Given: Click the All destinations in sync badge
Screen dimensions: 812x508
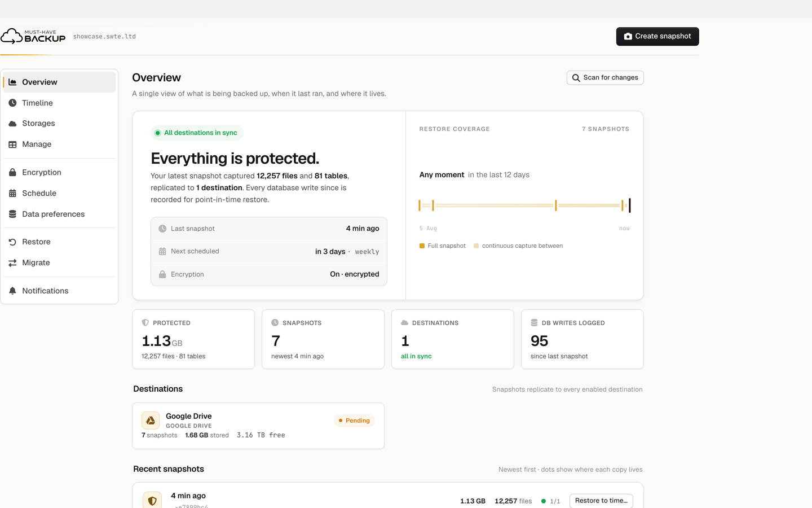Looking at the screenshot, I should point(197,133).
